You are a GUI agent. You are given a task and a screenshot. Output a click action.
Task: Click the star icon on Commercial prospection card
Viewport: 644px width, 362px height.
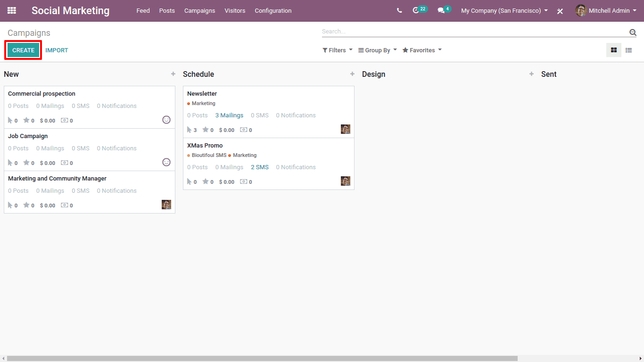[26, 120]
